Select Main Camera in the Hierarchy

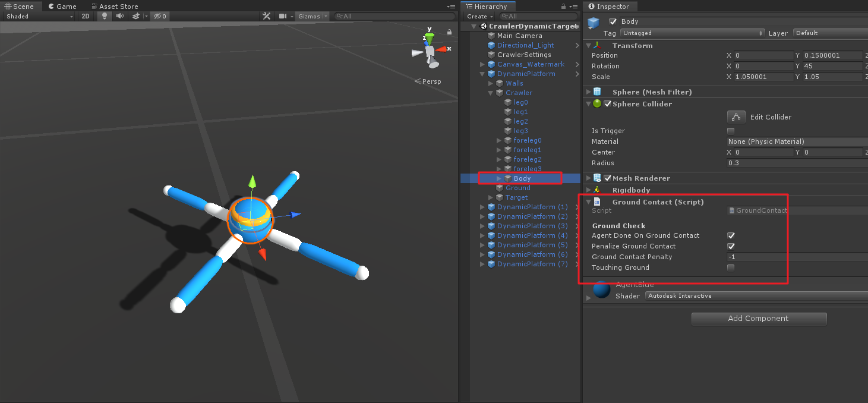tap(519, 36)
